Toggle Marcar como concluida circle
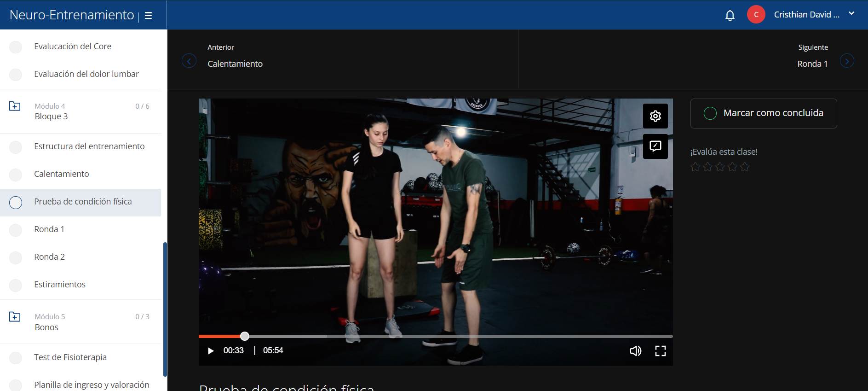The image size is (868, 391). (710, 113)
